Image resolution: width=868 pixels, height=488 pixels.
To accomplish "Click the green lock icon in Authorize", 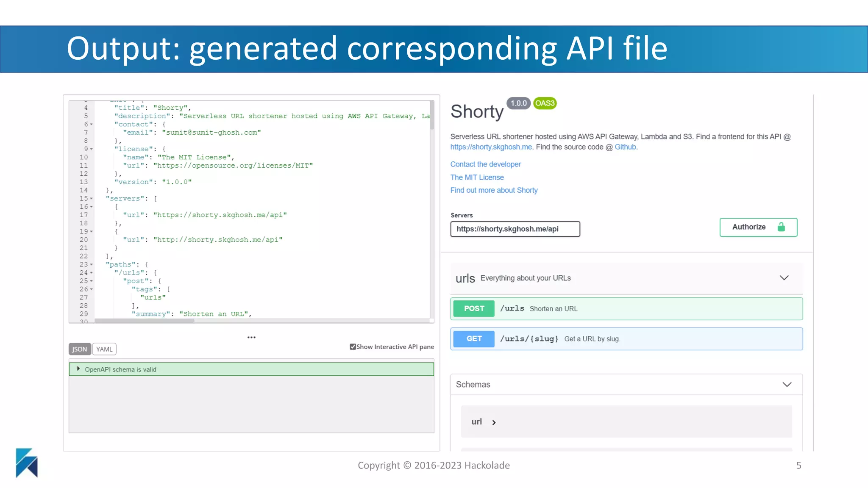I will (781, 227).
